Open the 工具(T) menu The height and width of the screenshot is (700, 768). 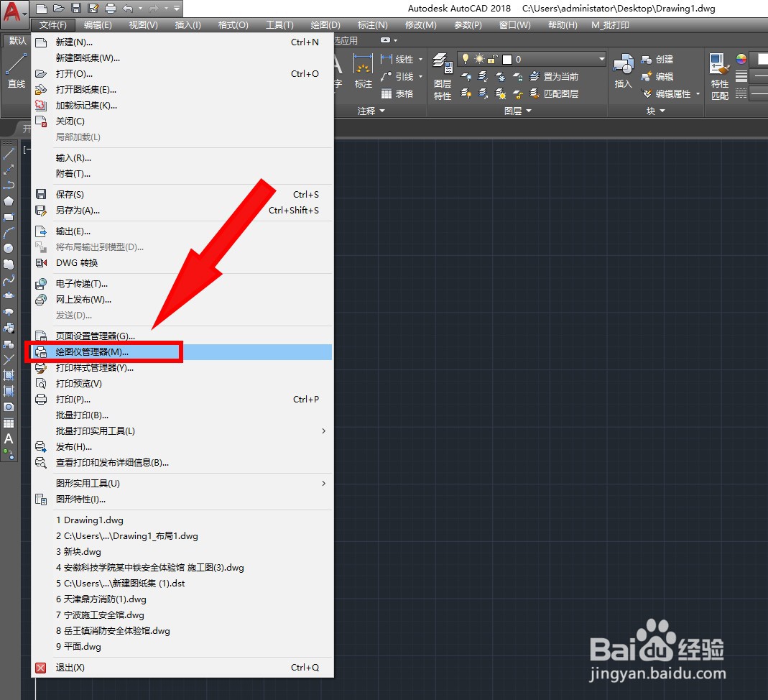click(279, 25)
